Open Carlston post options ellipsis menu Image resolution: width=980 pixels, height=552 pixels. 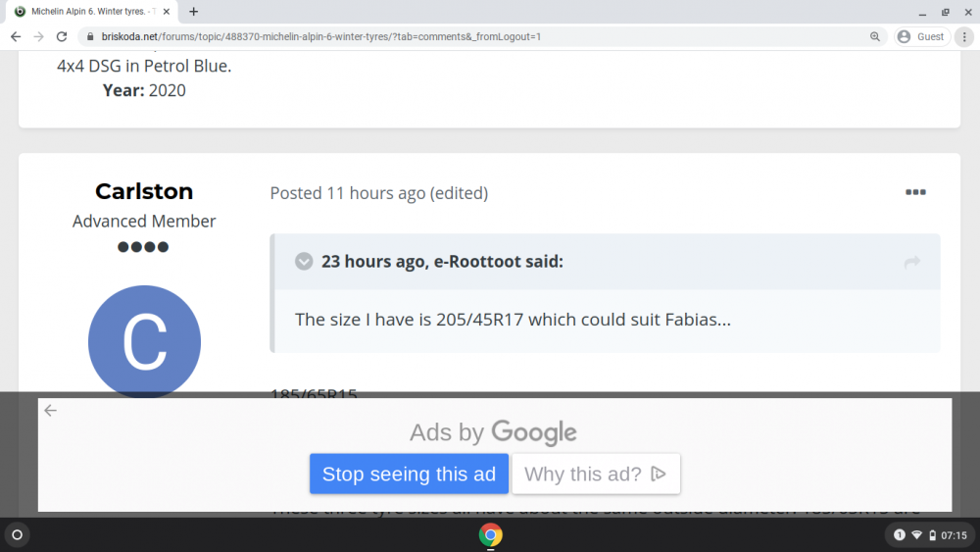click(x=915, y=192)
